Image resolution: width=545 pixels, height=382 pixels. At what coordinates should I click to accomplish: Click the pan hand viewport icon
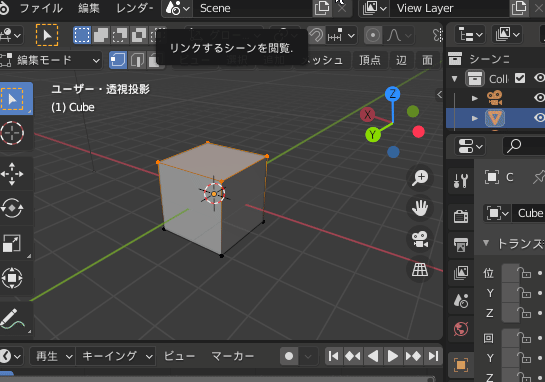(420, 209)
